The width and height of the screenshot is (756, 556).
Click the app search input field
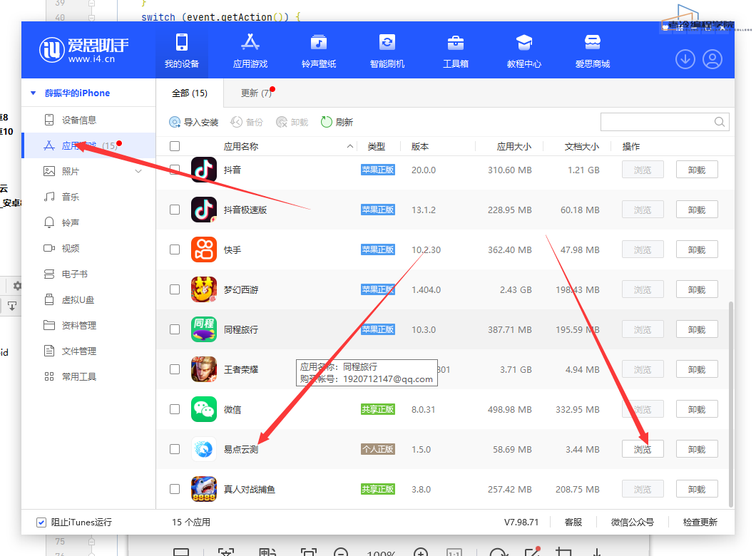point(665,122)
